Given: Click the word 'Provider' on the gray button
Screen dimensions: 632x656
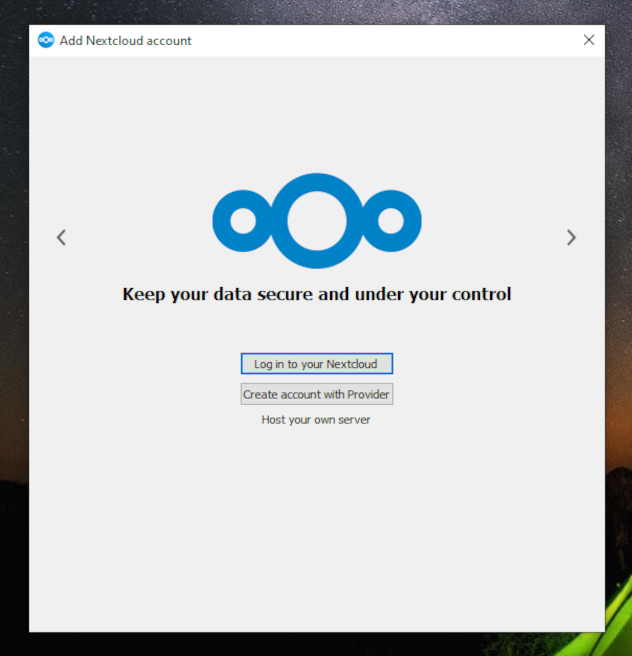Looking at the screenshot, I should click(x=368, y=395).
